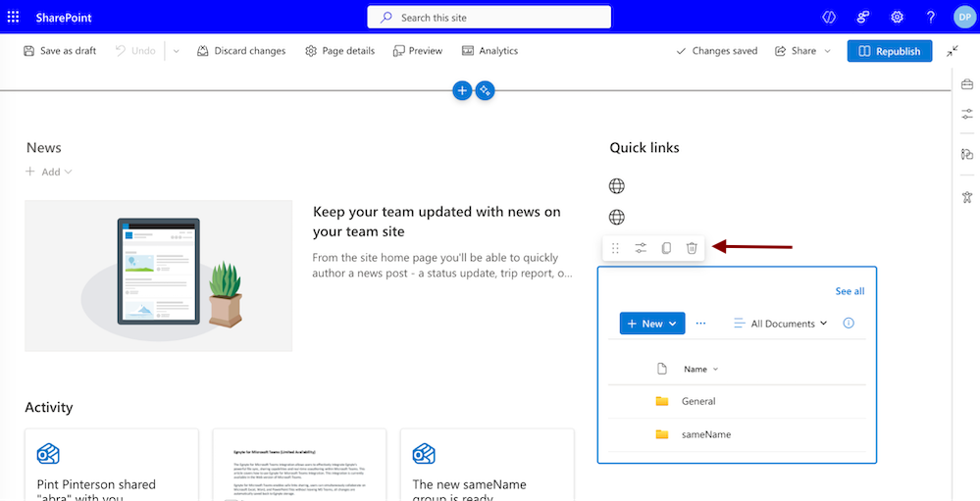Click the sameName folder icon
This screenshot has width=980, height=501.
coord(662,434)
